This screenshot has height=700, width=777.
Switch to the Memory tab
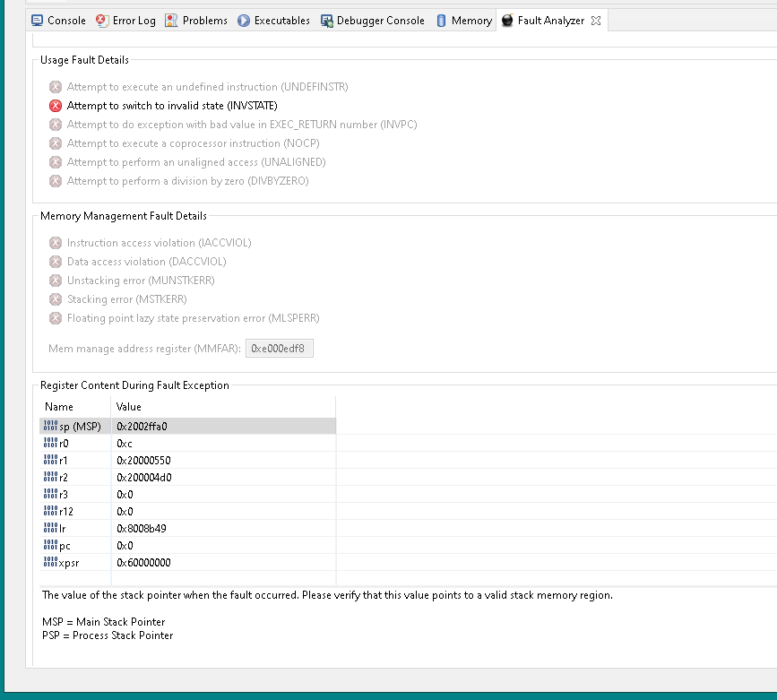tap(464, 21)
